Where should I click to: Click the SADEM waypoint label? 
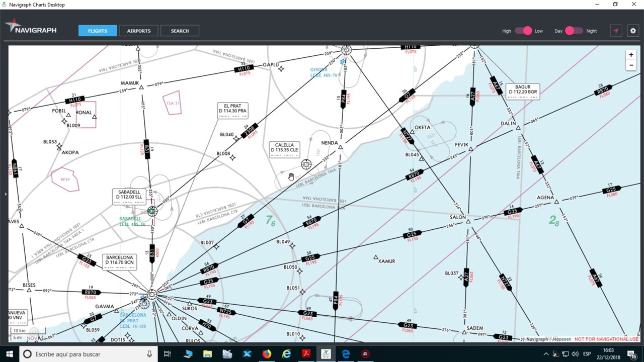pyautogui.click(x=475, y=328)
